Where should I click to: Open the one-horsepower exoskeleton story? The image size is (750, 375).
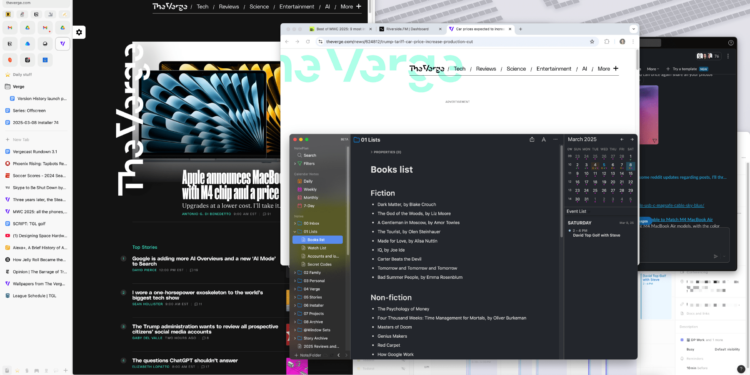198,295
